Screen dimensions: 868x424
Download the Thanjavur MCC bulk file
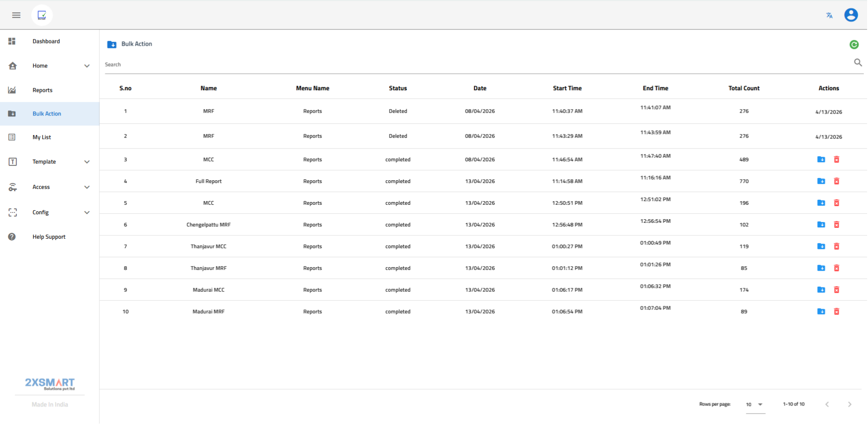click(821, 246)
